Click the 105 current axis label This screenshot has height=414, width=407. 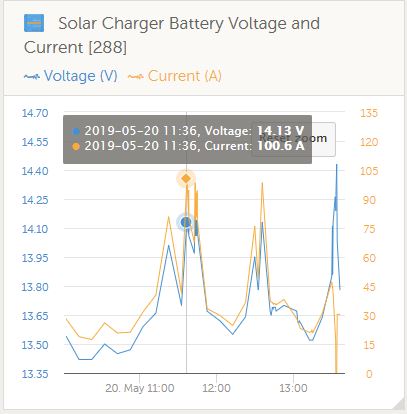click(369, 171)
